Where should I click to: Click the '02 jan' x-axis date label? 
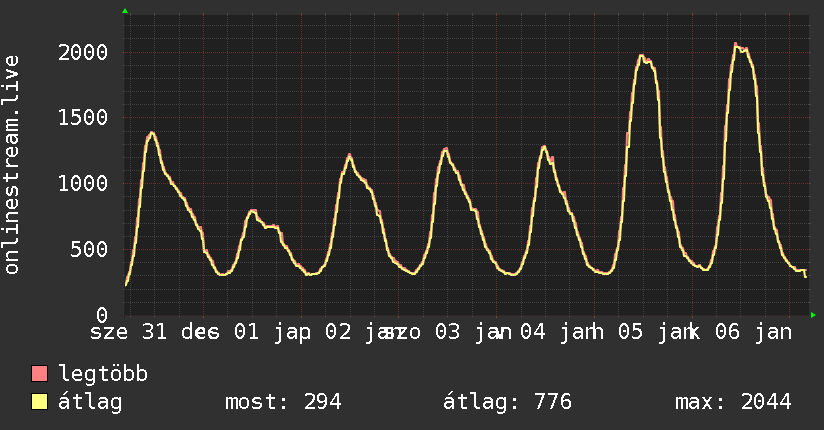click(364, 332)
